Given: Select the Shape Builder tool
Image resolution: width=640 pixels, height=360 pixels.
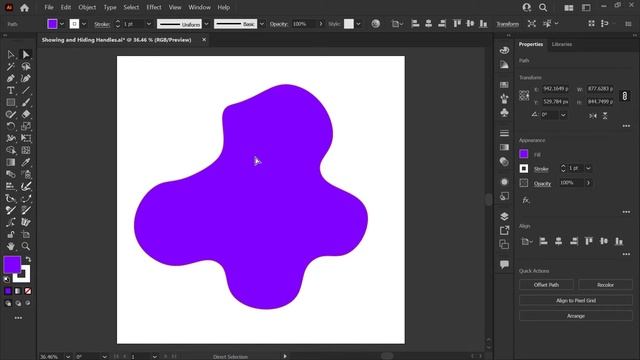Looking at the screenshot, I should click(x=11, y=150).
